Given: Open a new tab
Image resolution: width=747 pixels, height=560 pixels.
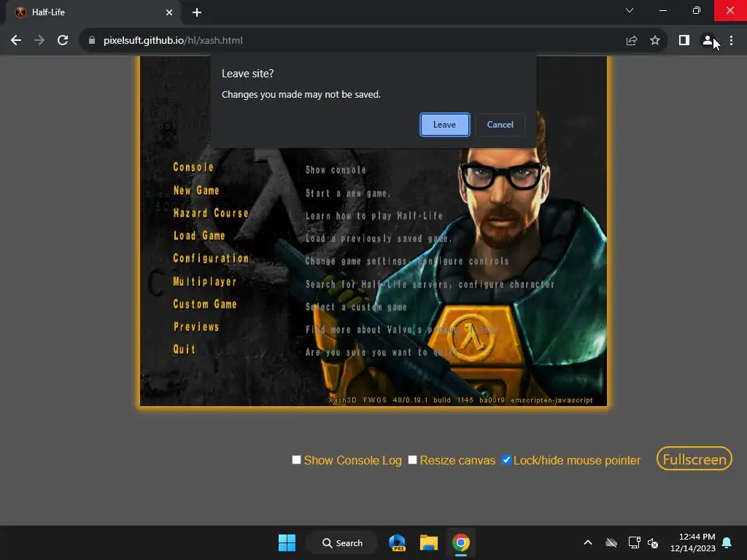Looking at the screenshot, I should coord(197,12).
